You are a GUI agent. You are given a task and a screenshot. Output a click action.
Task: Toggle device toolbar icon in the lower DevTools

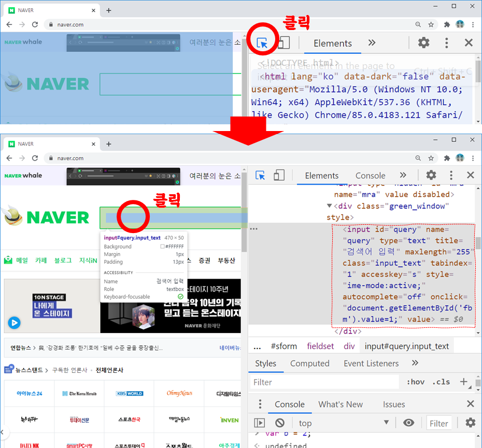point(279,175)
